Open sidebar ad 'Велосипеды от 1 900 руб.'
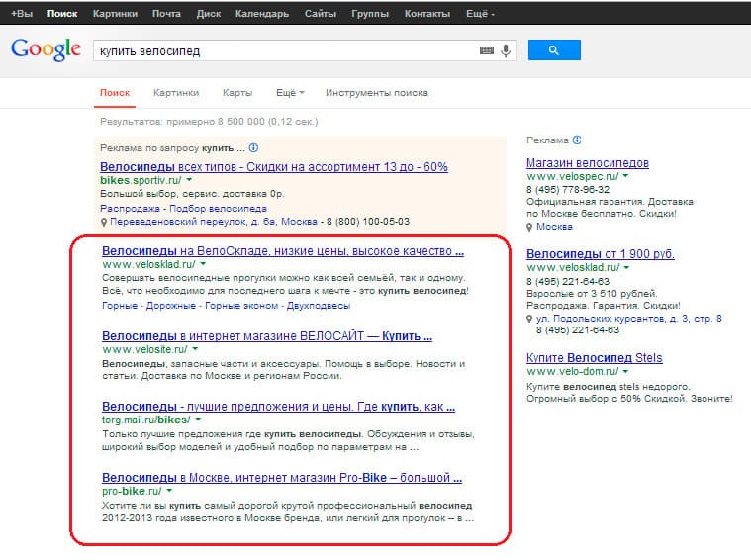Image resolution: width=751 pixels, height=560 pixels. click(x=601, y=254)
